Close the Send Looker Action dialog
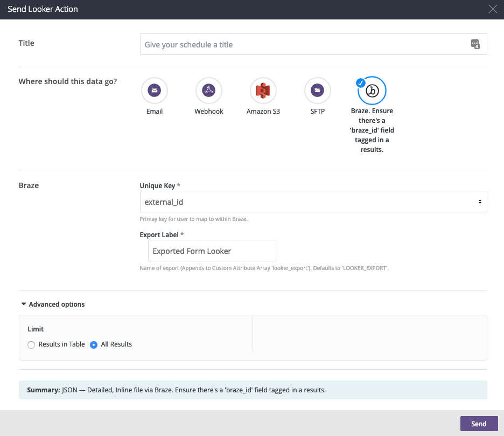The height and width of the screenshot is (436, 504). (x=492, y=9)
